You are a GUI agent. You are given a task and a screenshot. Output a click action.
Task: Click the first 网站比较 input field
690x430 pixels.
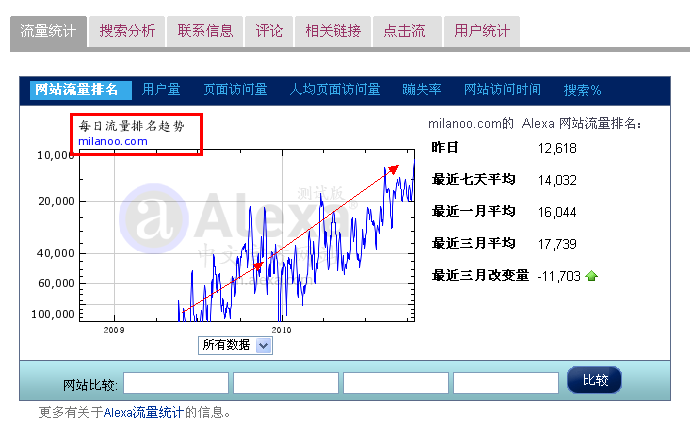coord(176,383)
